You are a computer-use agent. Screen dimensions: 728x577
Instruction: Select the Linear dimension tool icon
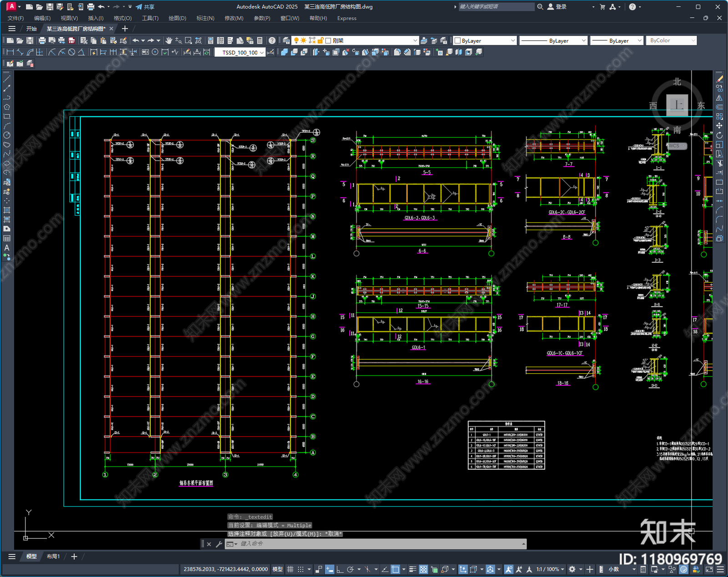[x=10, y=52]
